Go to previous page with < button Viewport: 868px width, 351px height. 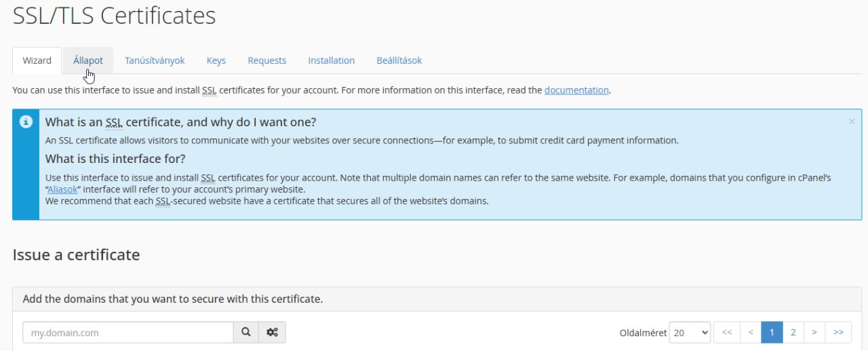751,333
